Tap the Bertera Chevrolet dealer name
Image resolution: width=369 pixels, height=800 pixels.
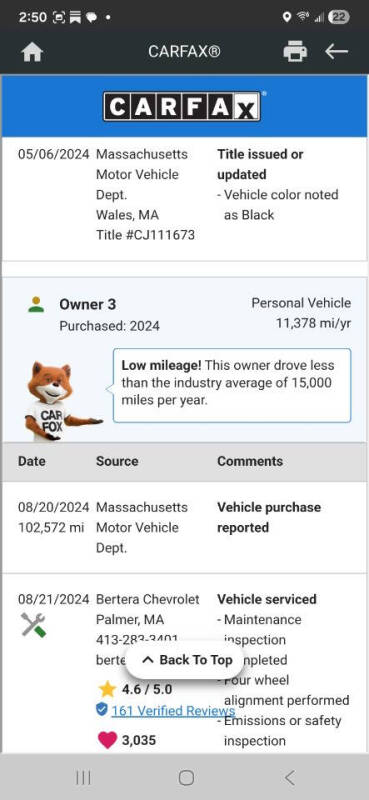tap(147, 599)
